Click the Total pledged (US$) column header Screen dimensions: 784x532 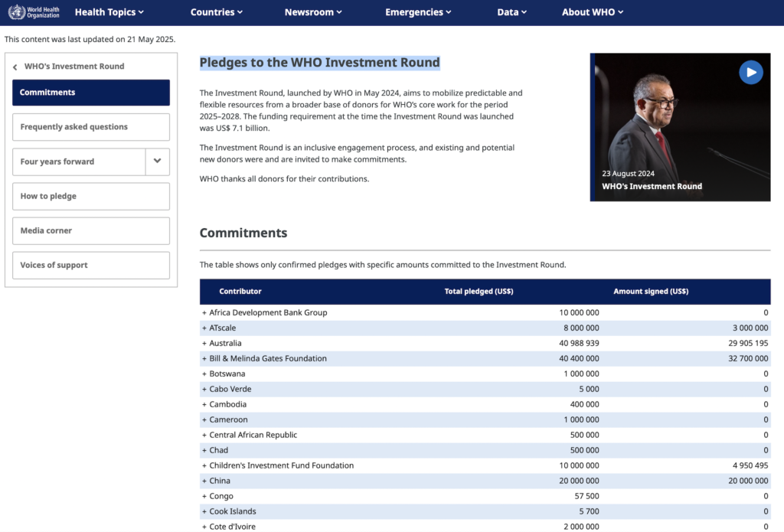click(x=479, y=292)
